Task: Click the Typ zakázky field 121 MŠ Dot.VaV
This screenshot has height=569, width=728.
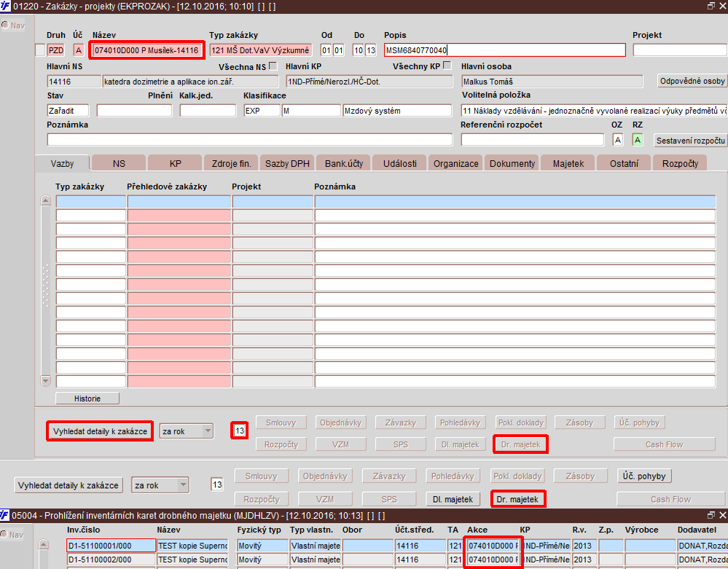Action: click(x=260, y=50)
